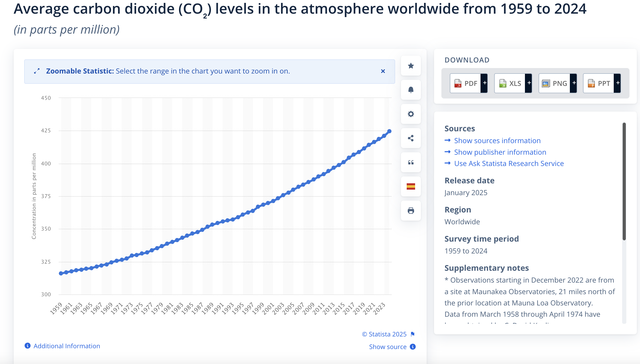Switch language via Spanish flag icon
The image size is (640, 364).
click(411, 186)
